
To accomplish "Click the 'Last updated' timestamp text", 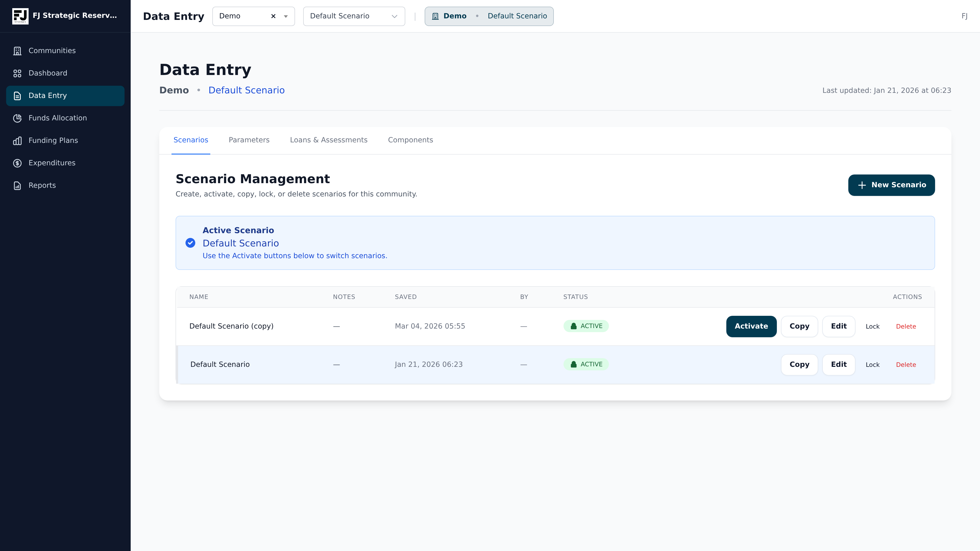I will (x=887, y=91).
